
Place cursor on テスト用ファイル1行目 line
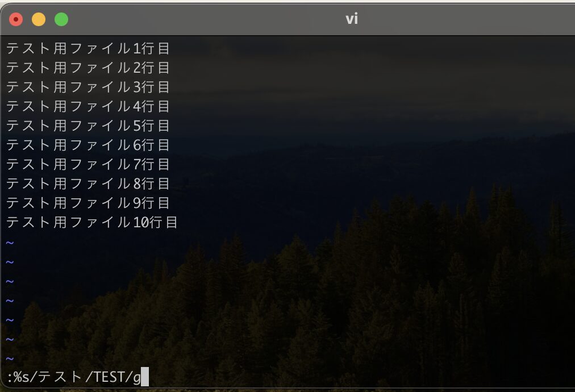(88, 48)
